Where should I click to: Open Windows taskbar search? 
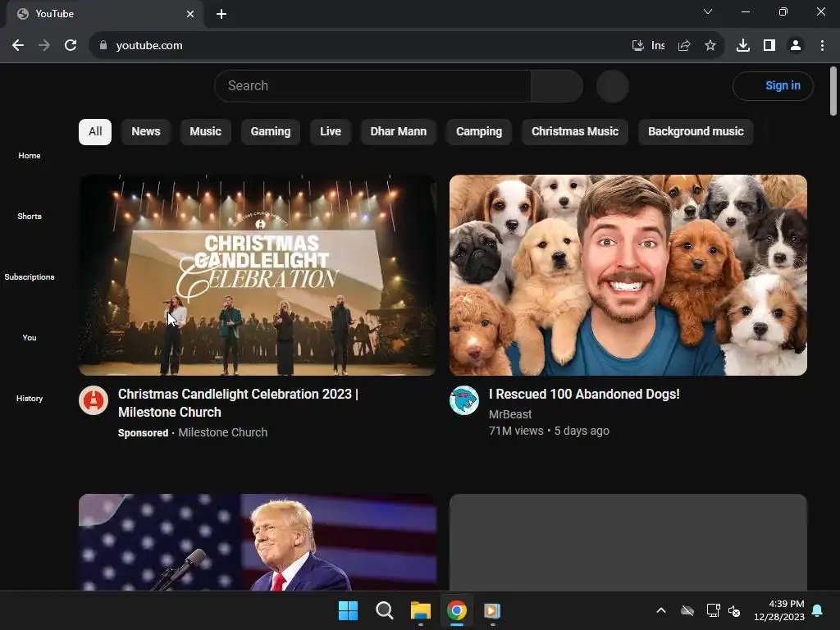tap(385, 610)
